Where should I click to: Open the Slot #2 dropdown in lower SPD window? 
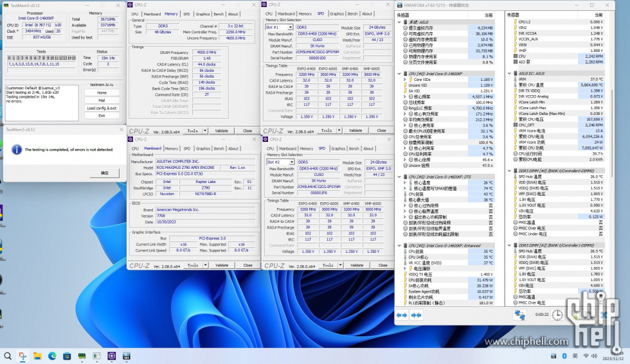[292, 162]
